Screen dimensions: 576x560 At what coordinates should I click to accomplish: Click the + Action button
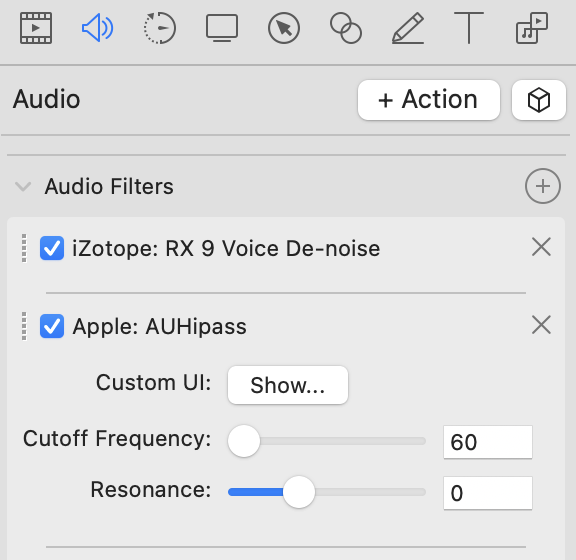[429, 100]
